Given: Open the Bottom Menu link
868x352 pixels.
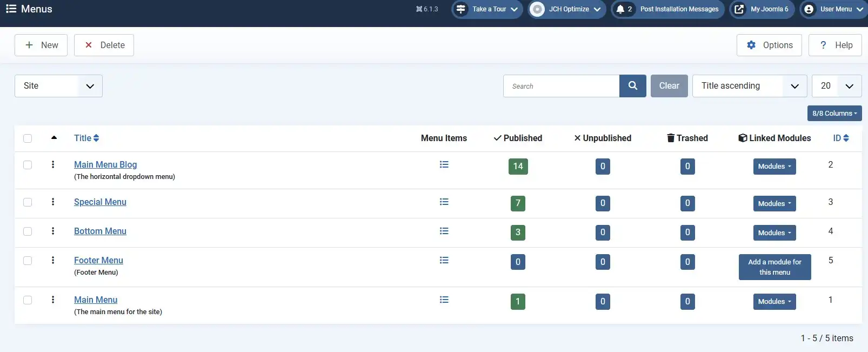Looking at the screenshot, I should click(x=100, y=231).
